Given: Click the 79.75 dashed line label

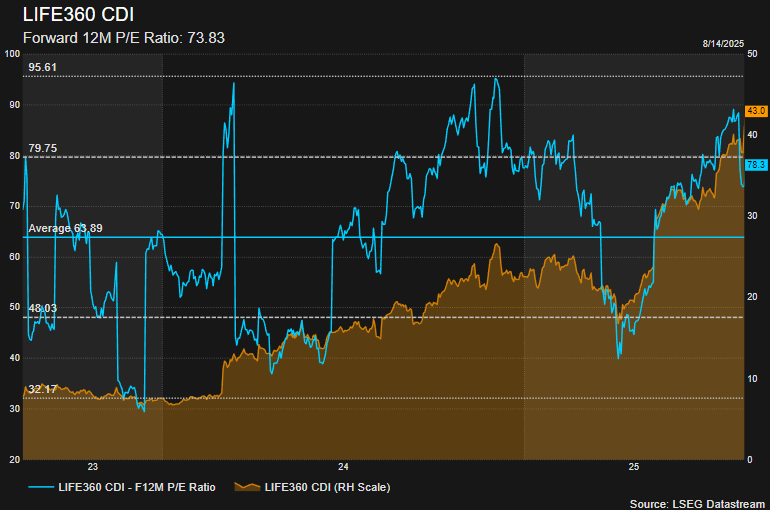Looking at the screenshot, I should click(x=43, y=148).
